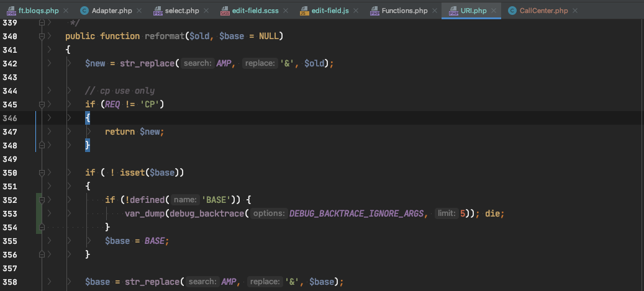This screenshot has height=291, width=644.
Task: Close the edit-field.js tab
Action: [356, 11]
